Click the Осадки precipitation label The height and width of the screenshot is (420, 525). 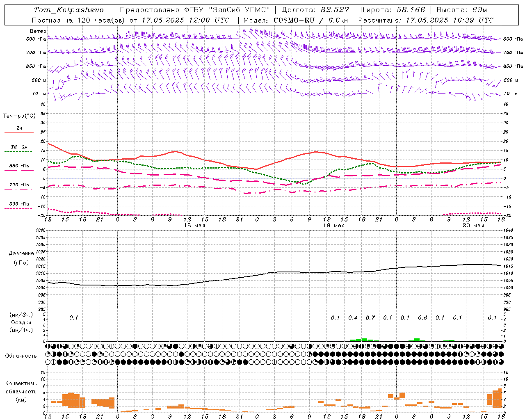[21, 322]
